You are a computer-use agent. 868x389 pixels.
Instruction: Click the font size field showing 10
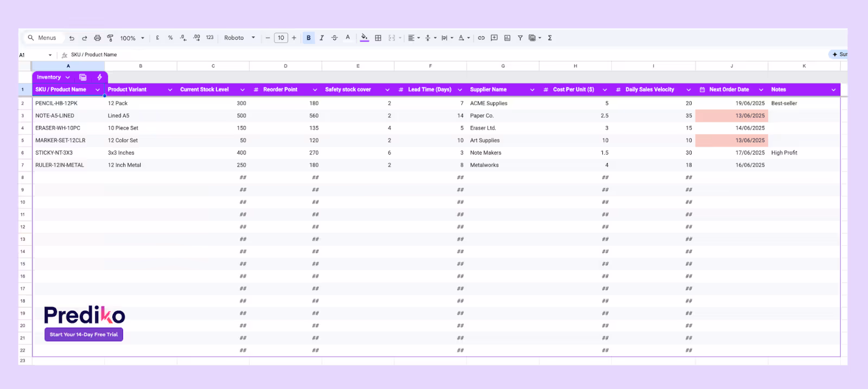[281, 38]
